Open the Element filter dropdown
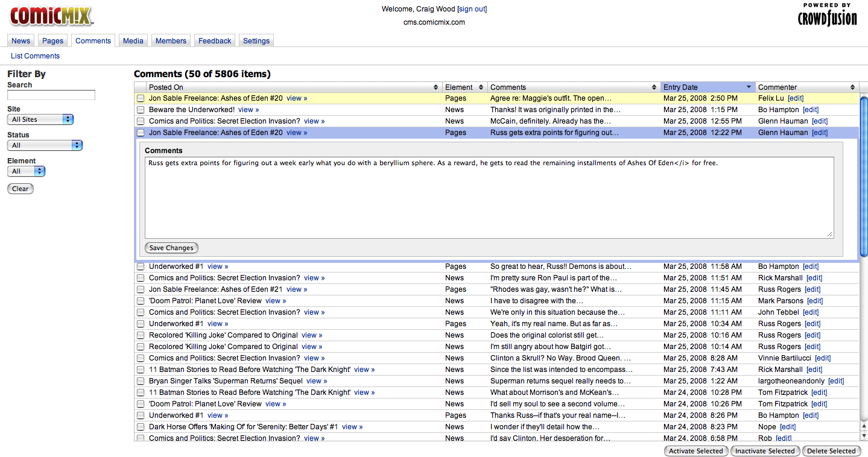868x457 pixels. [26, 171]
